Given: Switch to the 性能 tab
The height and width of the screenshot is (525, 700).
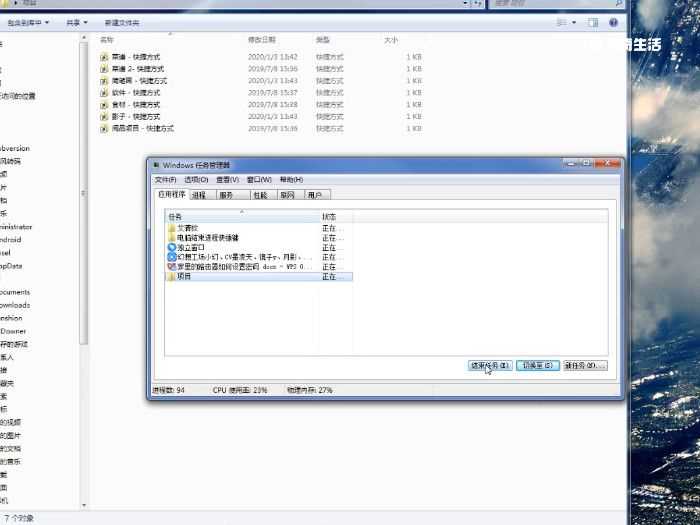Looking at the screenshot, I should (260, 195).
